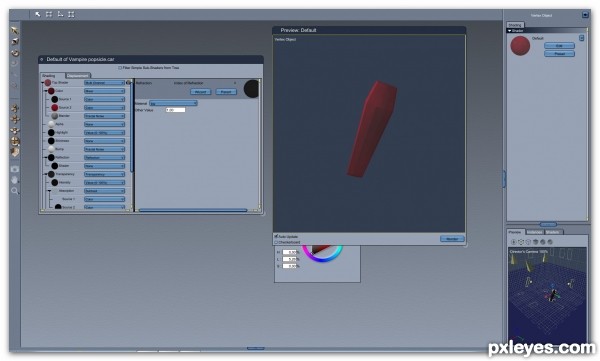Select the pan camera cross tool
The height and width of the screenshot is (361, 600).
pos(15,119)
